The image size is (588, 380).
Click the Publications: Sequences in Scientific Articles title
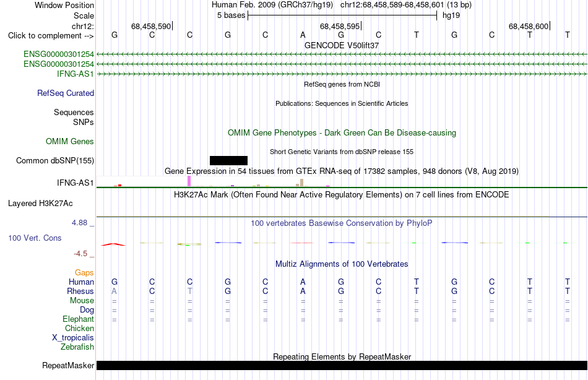(342, 103)
